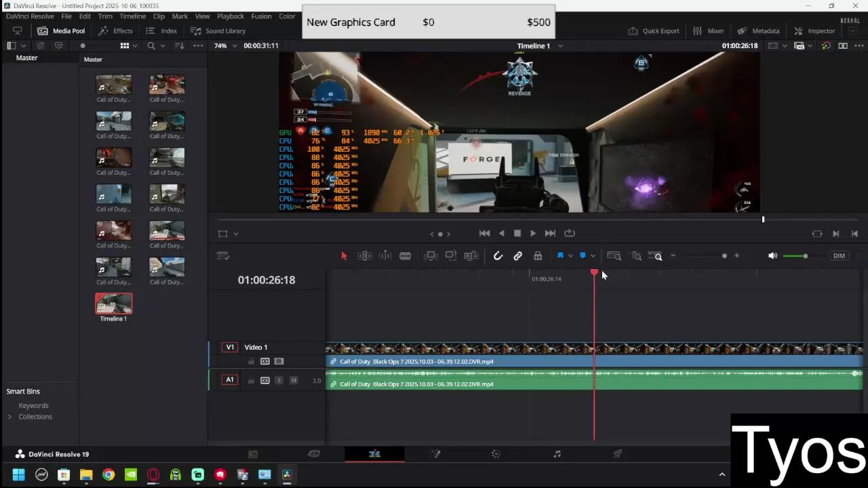Open the Clip menu

159,16
